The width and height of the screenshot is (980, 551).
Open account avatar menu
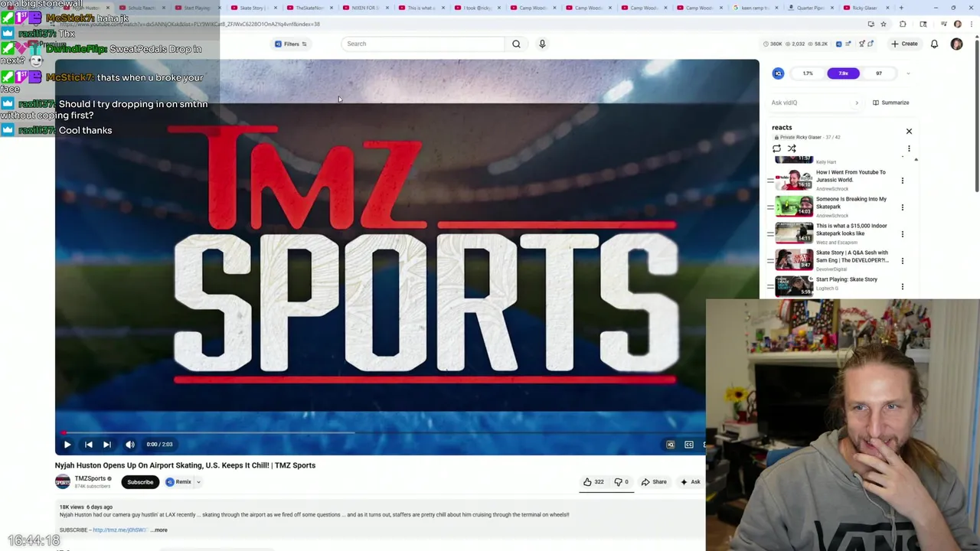[x=956, y=44]
